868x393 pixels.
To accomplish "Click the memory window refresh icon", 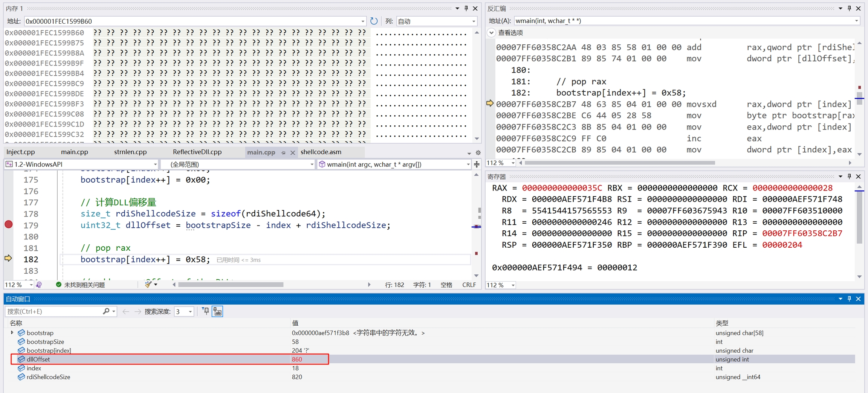I will click(374, 21).
